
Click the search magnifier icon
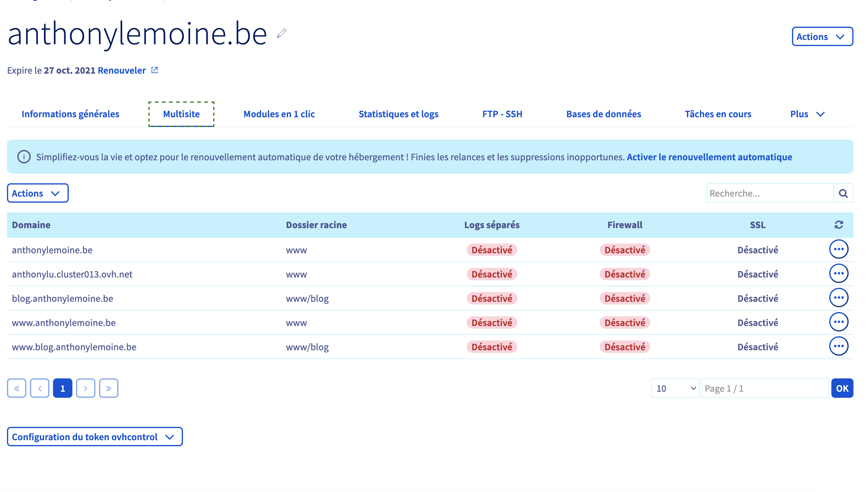tap(843, 193)
